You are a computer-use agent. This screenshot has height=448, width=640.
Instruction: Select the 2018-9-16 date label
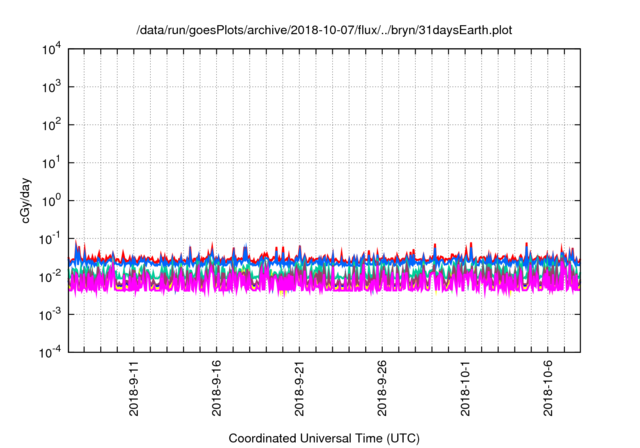point(217,389)
